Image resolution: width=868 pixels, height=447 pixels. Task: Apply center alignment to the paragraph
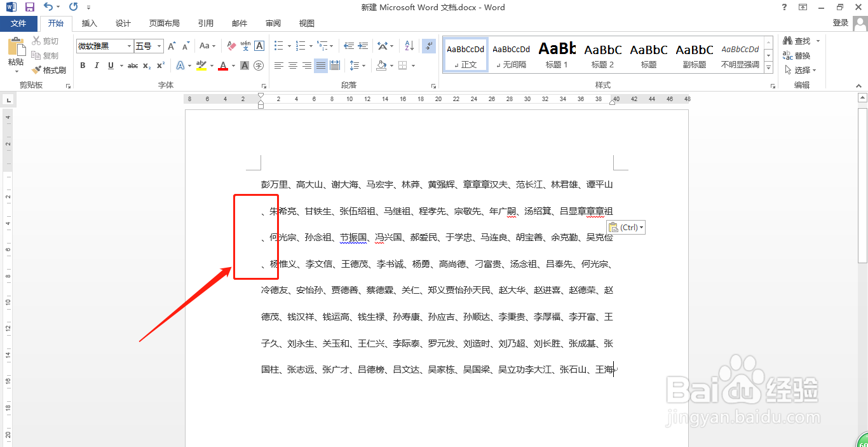pos(292,65)
